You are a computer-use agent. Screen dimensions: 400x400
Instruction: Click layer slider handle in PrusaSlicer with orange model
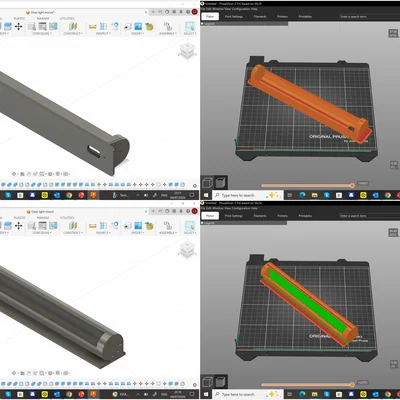point(352,185)
